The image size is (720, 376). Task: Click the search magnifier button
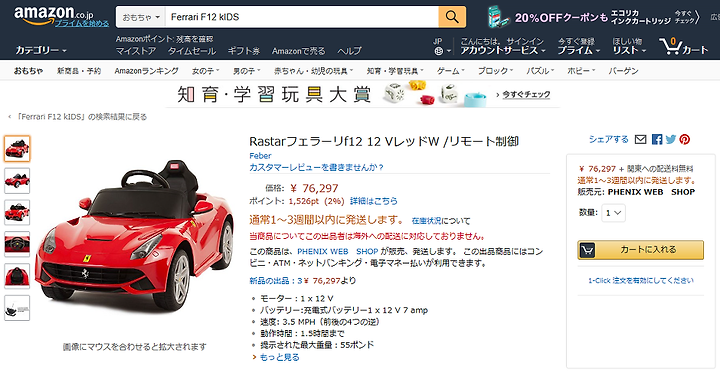[x=452, y=17]
